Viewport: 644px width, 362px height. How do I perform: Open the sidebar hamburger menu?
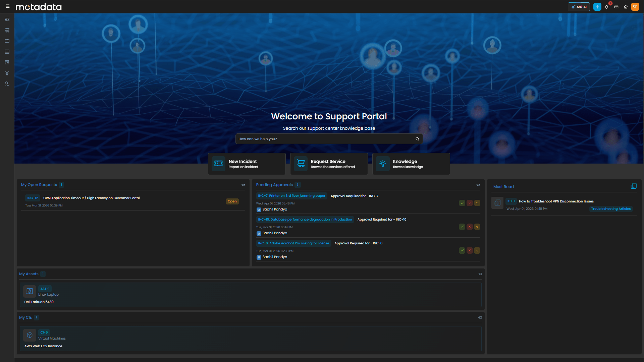7,6
